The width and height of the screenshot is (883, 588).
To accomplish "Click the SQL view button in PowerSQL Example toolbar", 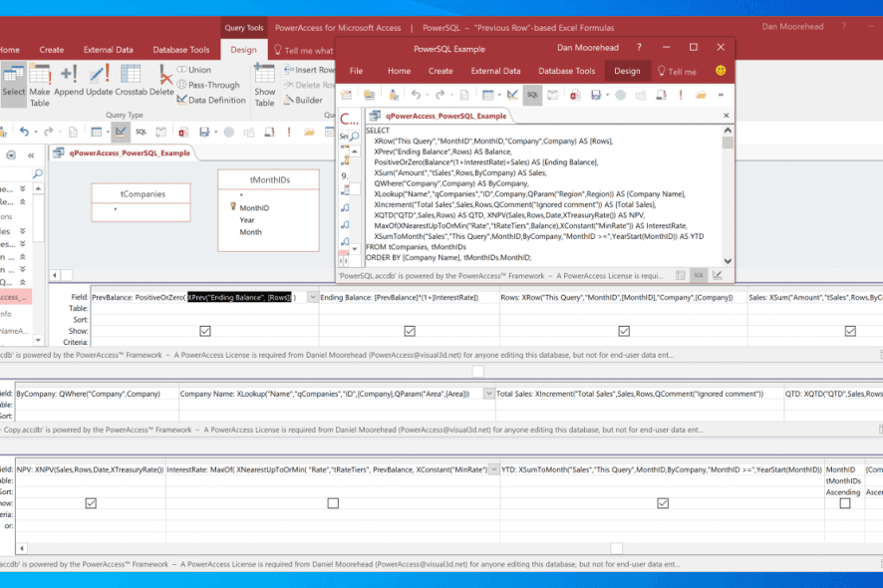I will point(532,95).
